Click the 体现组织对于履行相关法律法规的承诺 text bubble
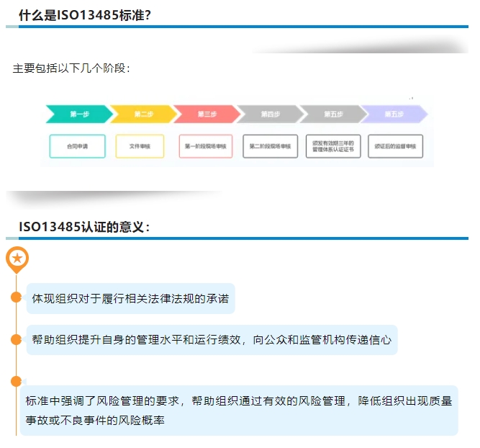Screen dimensions: 480x448 (x=130, y=298)
